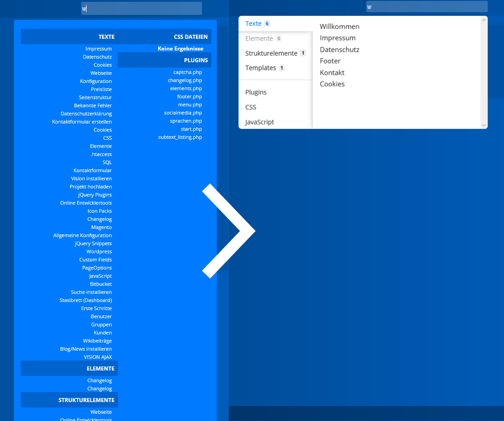
Task: Click the results panel scroll-up arrow
Action: 484,20
